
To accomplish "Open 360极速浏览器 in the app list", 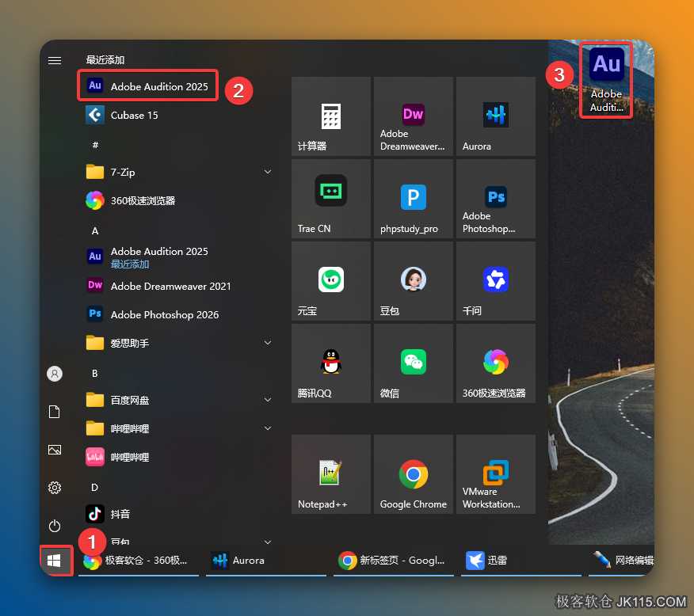I will (x=177, y=201).
